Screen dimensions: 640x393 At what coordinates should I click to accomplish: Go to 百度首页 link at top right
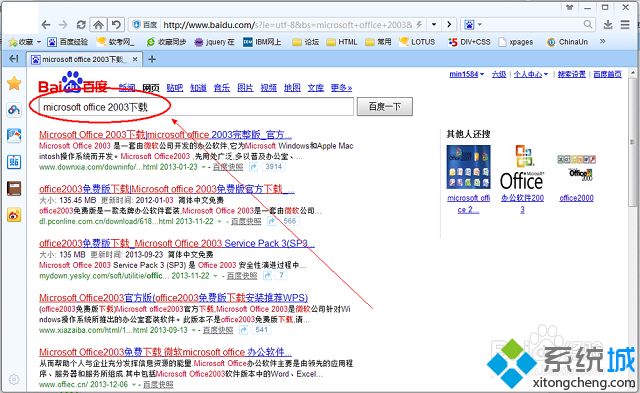point(607,74)
